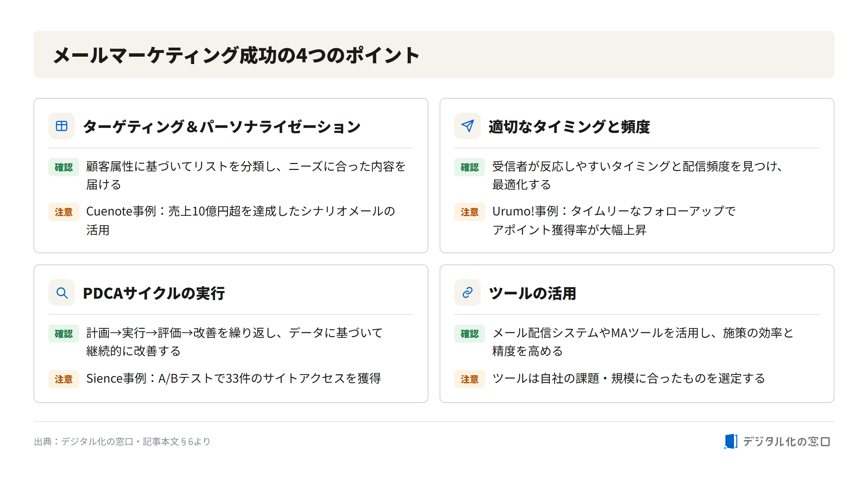Image resolution: width=868 pixels, height=482 pixels.
Task: Click the paper plane send icon
Action: [x=468, y=126]
